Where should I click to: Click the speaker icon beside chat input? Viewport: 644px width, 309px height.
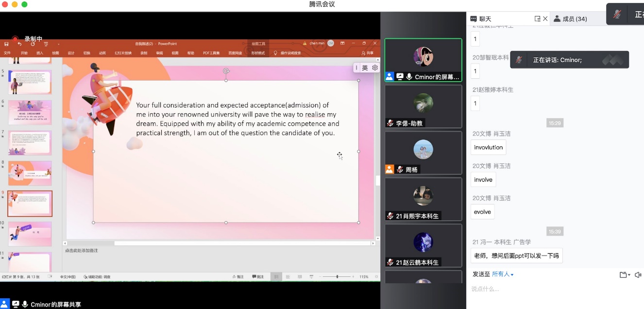coord(638,275)
